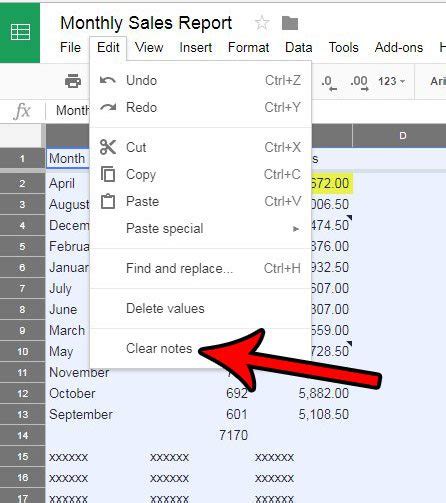Screen dimensions: 446x503
Task: Open the font family dropdown
Action: click(x=437, y=81)
